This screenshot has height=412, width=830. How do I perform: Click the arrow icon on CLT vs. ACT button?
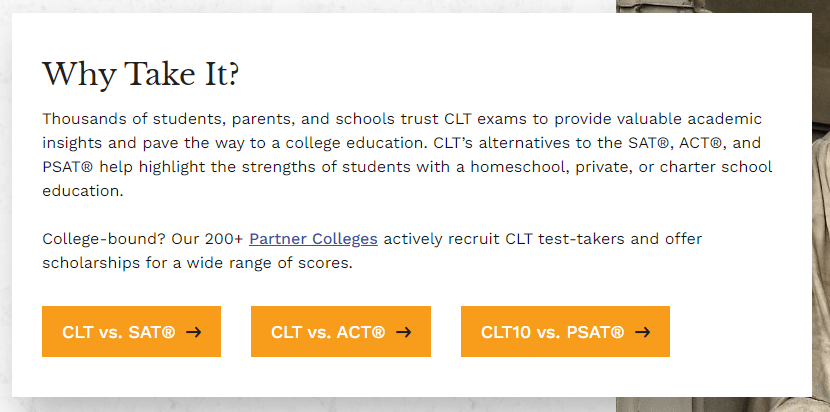coord(403,332)
